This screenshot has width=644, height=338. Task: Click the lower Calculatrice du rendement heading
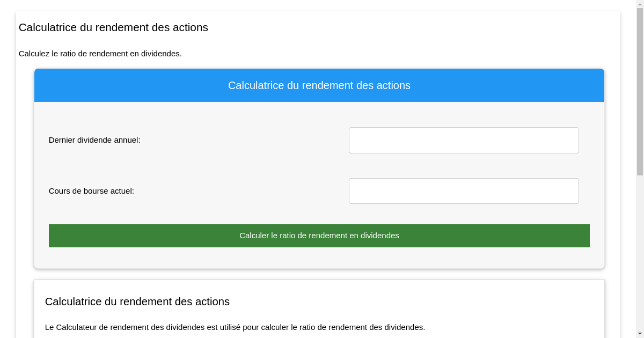[x=137, y=302]
